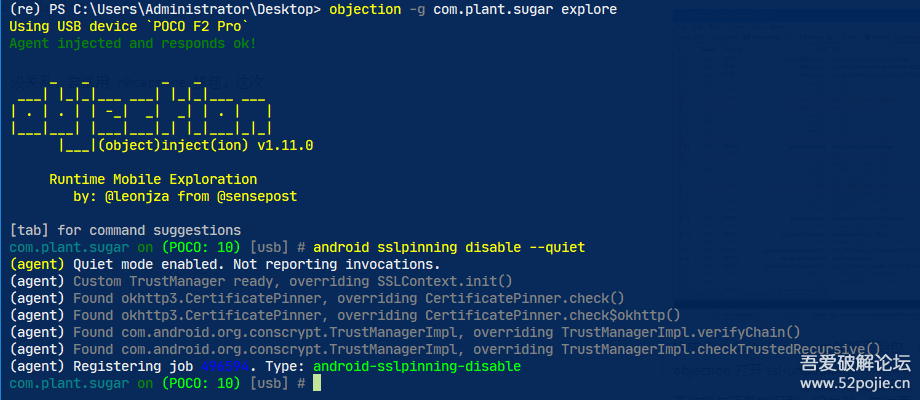Click the "[tab] for command suggestions" hint

pyautogui.click(x=124, y=230)
